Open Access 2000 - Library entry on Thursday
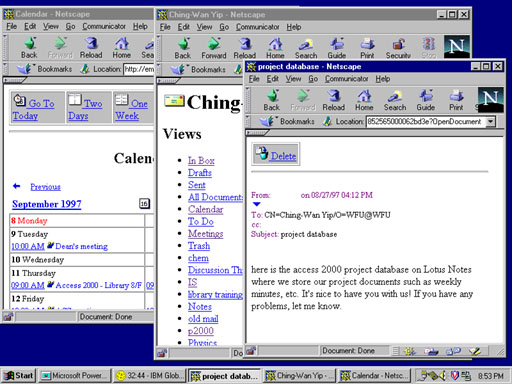 click(x=99, y=285)
